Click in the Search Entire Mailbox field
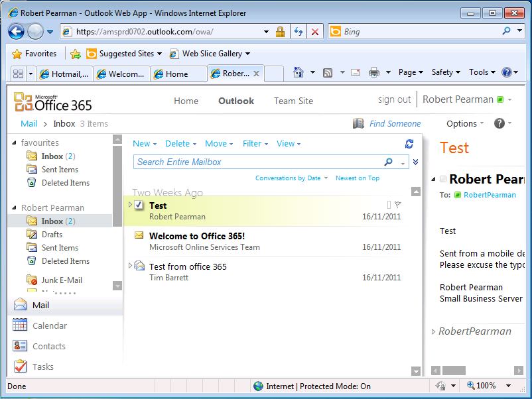Screen dimensions: 532x399 click(x=255, y=162)
